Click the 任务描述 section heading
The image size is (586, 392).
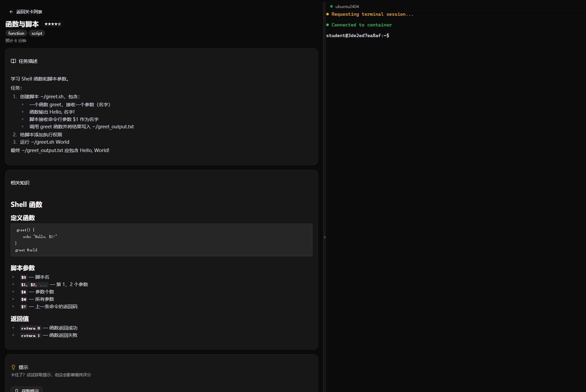pos(28,61)
